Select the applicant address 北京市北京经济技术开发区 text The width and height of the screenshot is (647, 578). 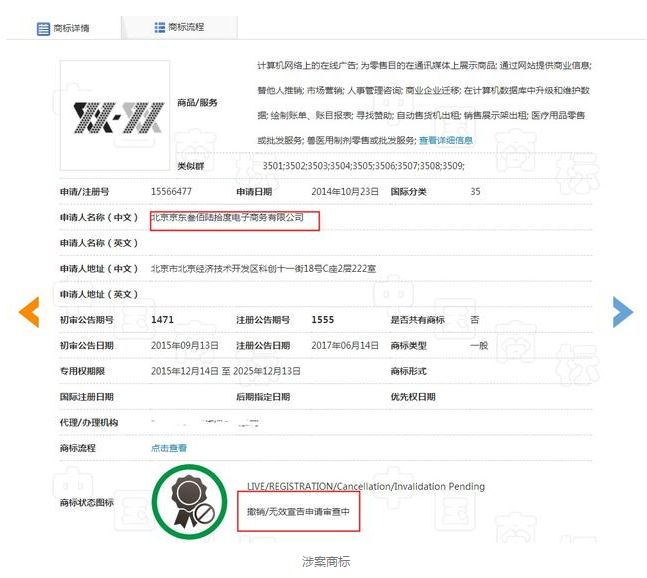(x=263, y=269)
